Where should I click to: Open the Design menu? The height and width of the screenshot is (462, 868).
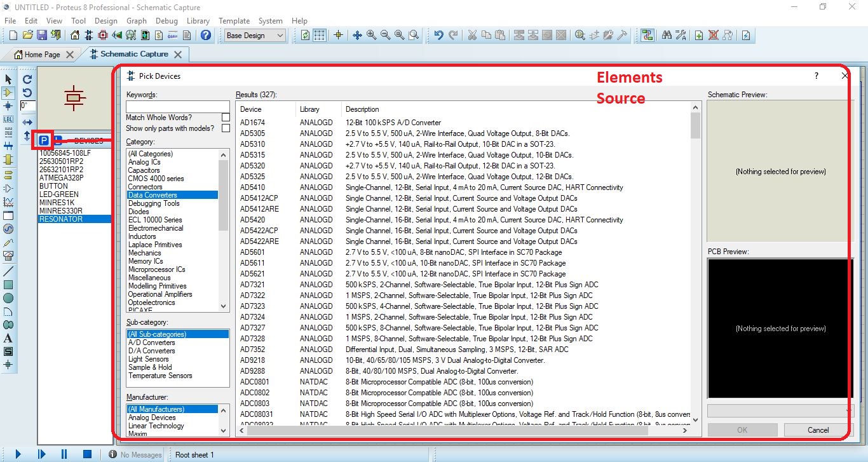click(x=106, y=21)
